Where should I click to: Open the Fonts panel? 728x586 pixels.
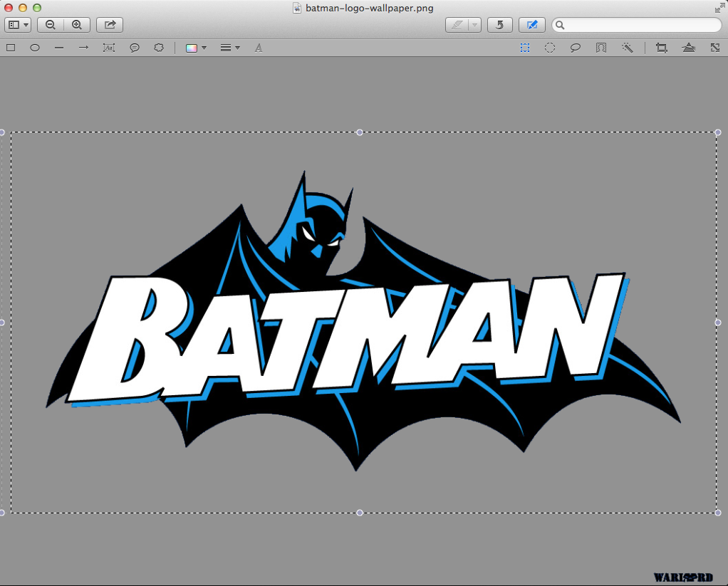[x=259, y=48]
